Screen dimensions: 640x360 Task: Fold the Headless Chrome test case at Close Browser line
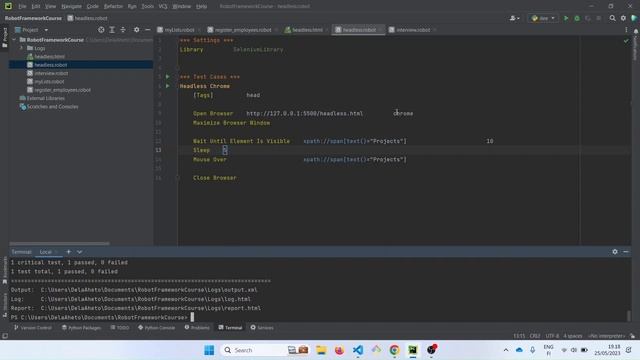(178, 178)
